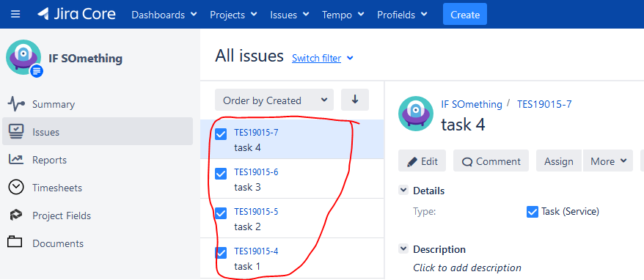
Task: Reverse sort order with the down arrow
Action: [355, 100]
